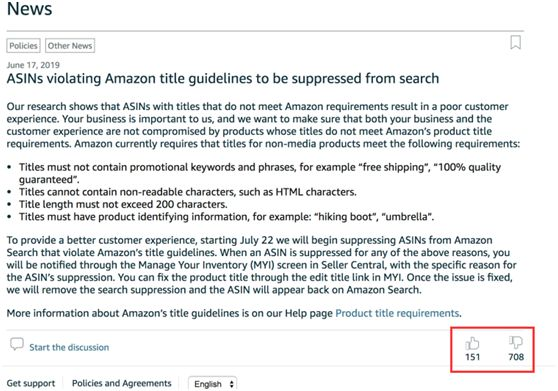The width and height of the screenshot is (558, 391).
Task: Click the 151 likes count
Action: [x=473, y=357]
